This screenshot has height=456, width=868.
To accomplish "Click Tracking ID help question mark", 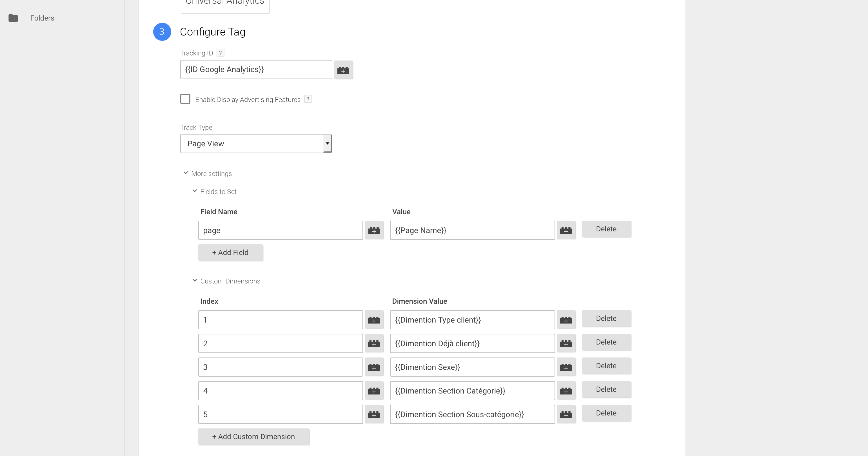I will [x=220, y=53].
